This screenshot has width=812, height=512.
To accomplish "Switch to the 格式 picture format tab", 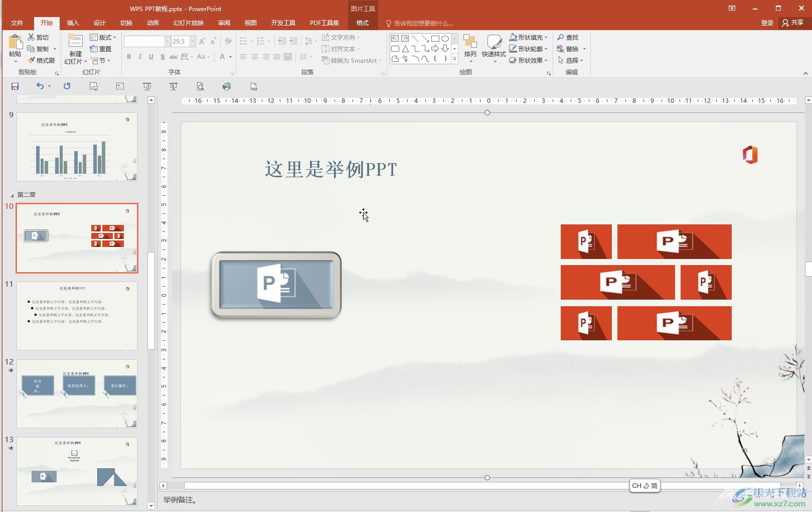I will (362, 23).
